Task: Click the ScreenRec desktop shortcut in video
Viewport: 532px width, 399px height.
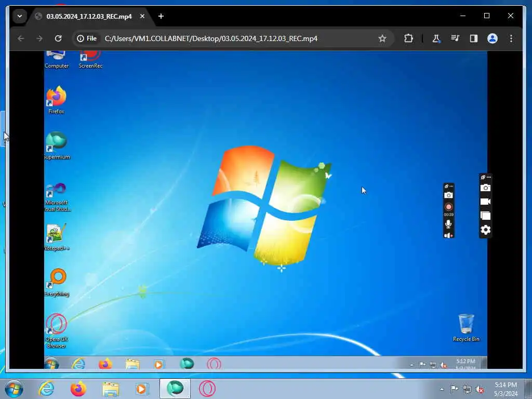Action: coord(90,60)
